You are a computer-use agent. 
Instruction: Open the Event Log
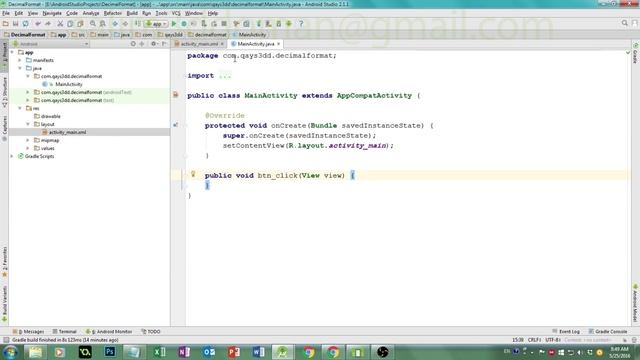(x=566, y=331)
